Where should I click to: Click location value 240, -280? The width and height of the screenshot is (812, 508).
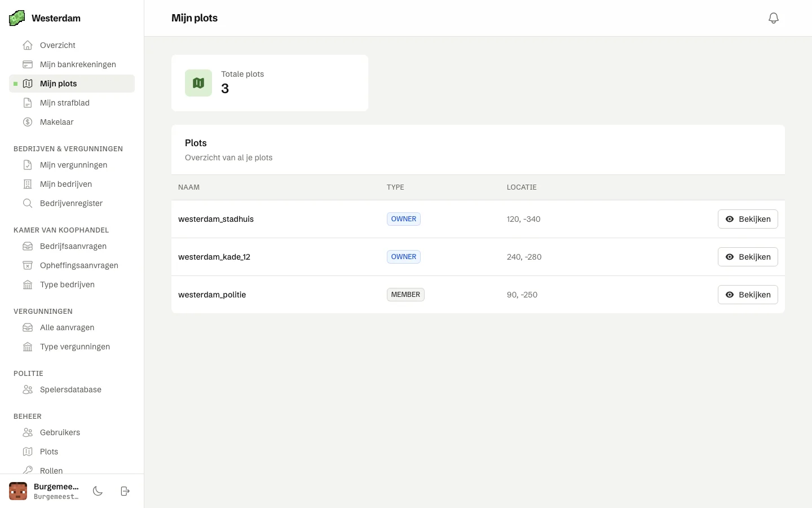(x=524, y=257)
